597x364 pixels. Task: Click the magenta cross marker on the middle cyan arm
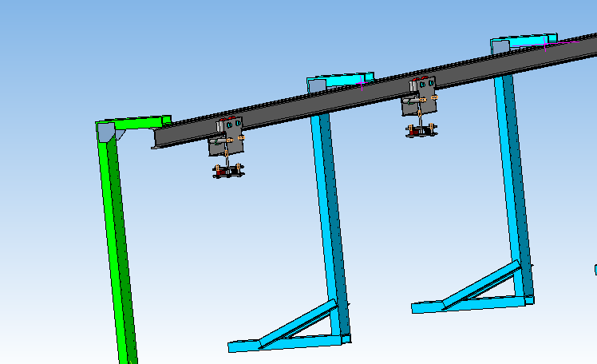[x=362, y=83]
